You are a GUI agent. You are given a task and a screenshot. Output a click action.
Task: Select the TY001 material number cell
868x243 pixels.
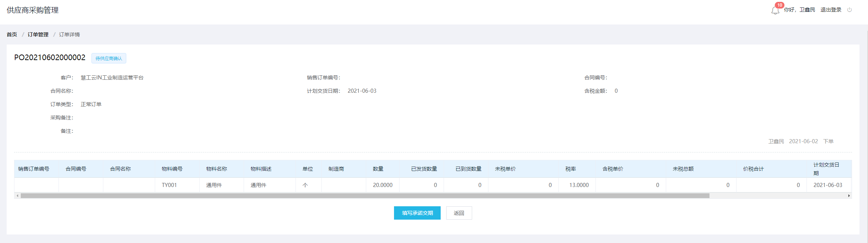(x=169, y=185)
